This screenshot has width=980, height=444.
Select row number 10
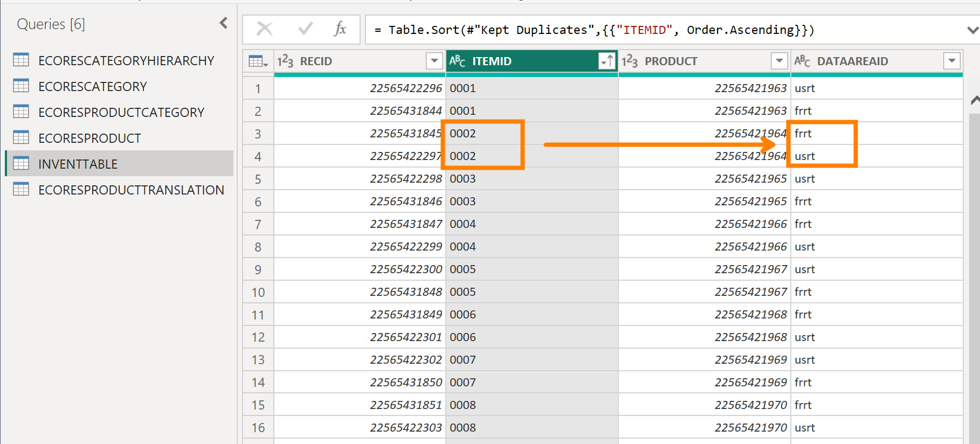[x=258, y=292]
